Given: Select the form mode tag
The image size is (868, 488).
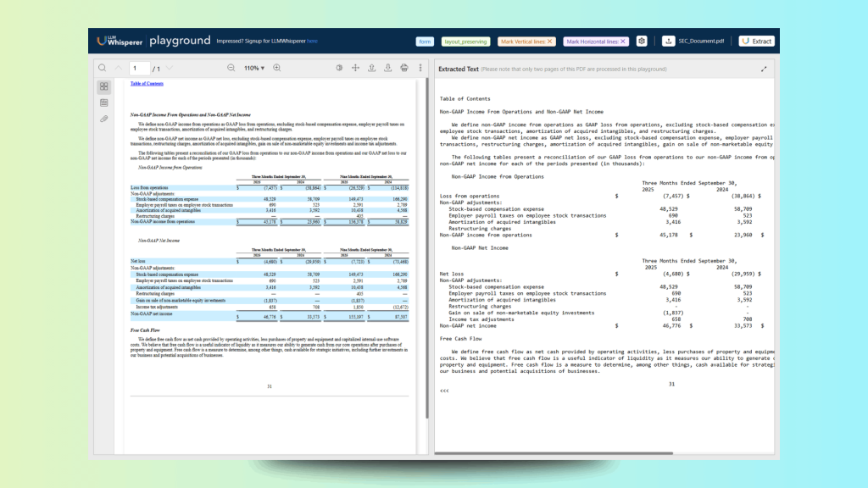Looking at the screenshot, I should coord(425,41).
